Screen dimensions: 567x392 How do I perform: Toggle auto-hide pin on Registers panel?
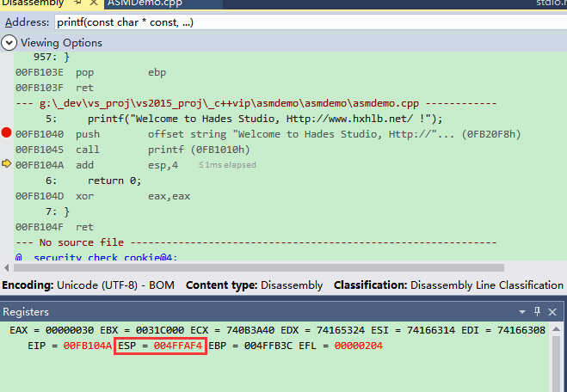pos(538,311)
